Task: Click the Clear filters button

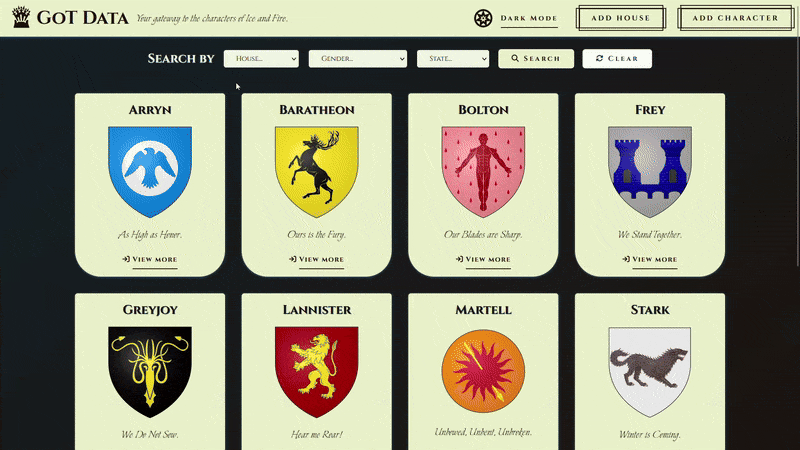Action: point(617,59)
